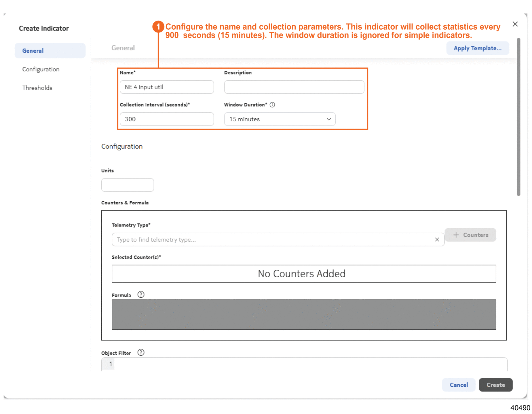Click the Formula help question mark icon
Image resolution: width=532 pixels, height=414 pixels.
point(141,295)
